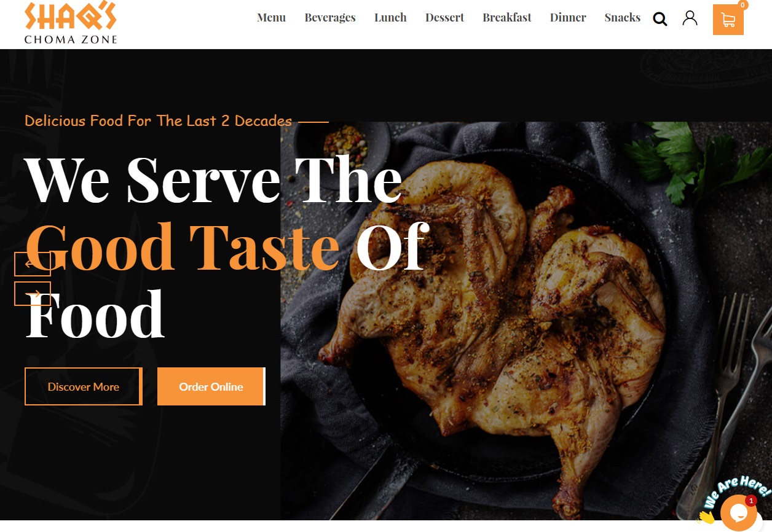
Task: Open the orange shopping cart
Action: pyautogui.click(x=728, y=20)
